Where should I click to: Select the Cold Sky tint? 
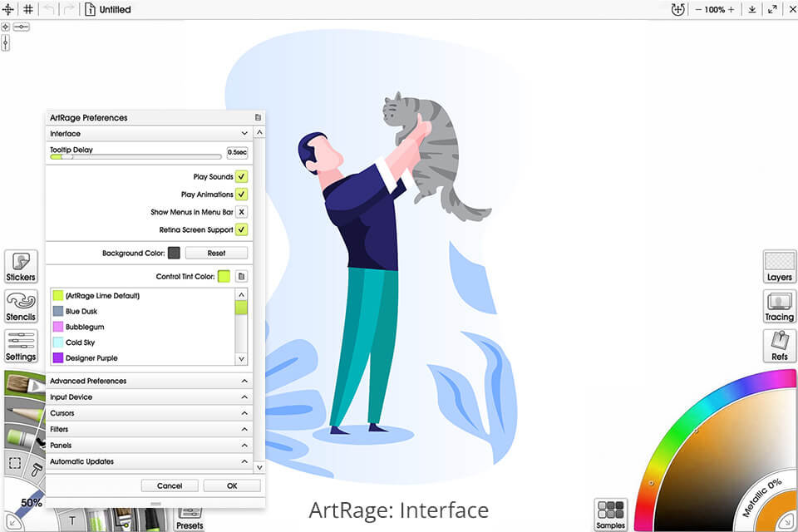tap(142, 342)
